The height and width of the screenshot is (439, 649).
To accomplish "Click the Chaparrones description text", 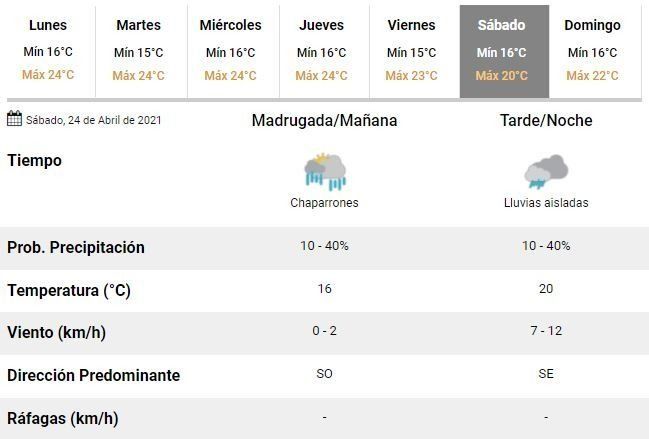I will click(x=324, y=203).
